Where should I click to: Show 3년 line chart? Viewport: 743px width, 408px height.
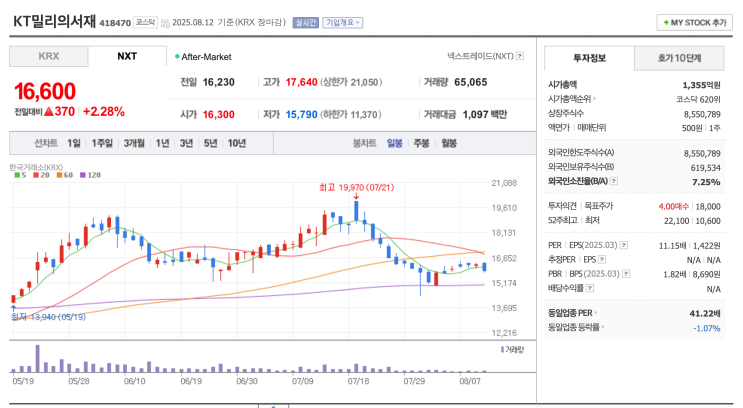coord(186,143)
